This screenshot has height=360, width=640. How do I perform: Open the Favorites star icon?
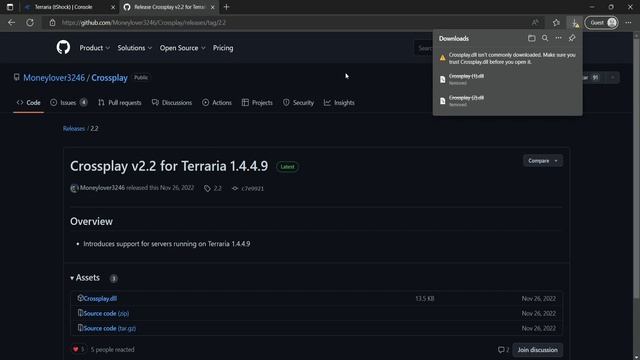pos(556,22)
